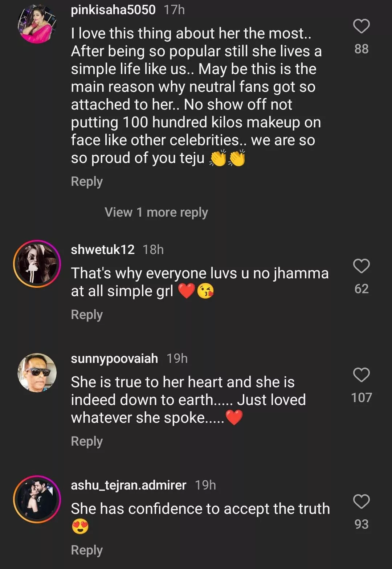Open username ashu_tejran.admirer

pos(128,485)
